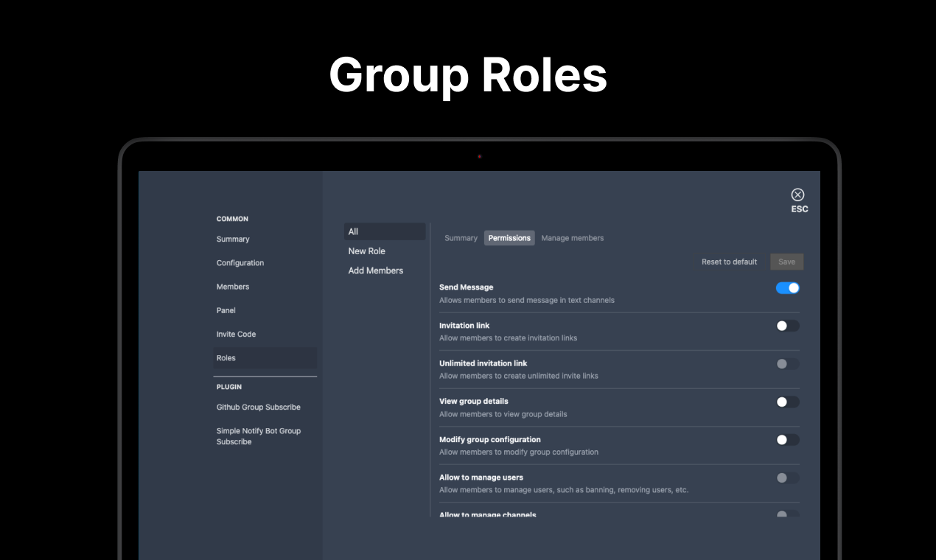Turn on View group details switch
Viewport: 936px width, 560px height.
pos(787,402)
